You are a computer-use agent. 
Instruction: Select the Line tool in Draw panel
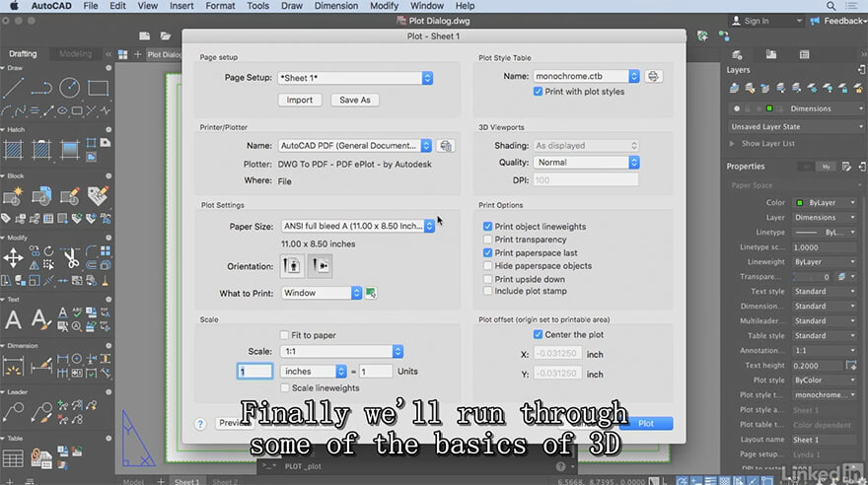pos(13,88)
